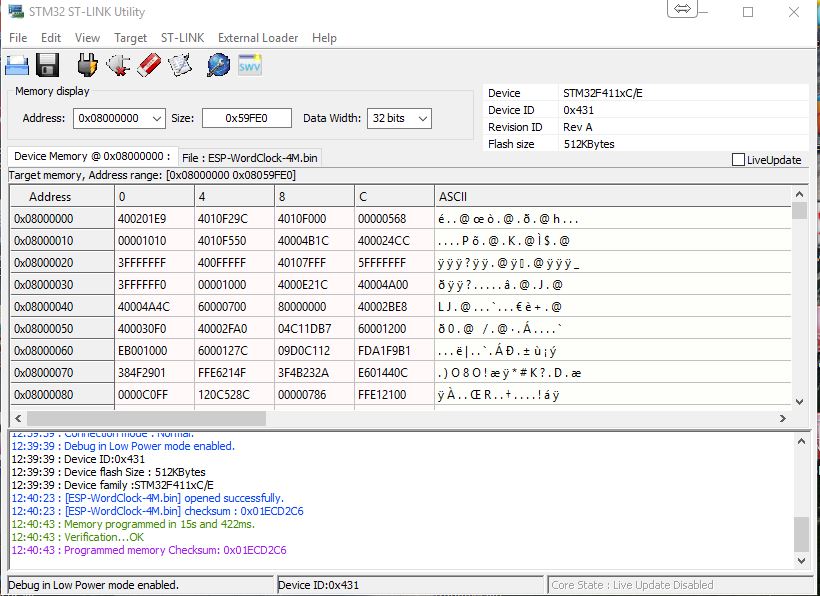Screen dimensions: 820x596
Task: Connect to the target plug icon
Action: point(87,65)
